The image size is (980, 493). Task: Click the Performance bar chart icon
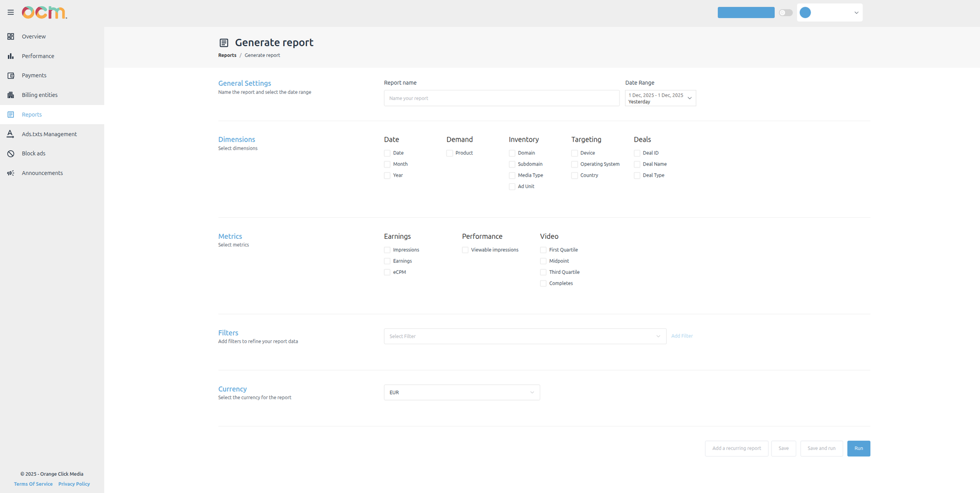[x=11, y=56]
